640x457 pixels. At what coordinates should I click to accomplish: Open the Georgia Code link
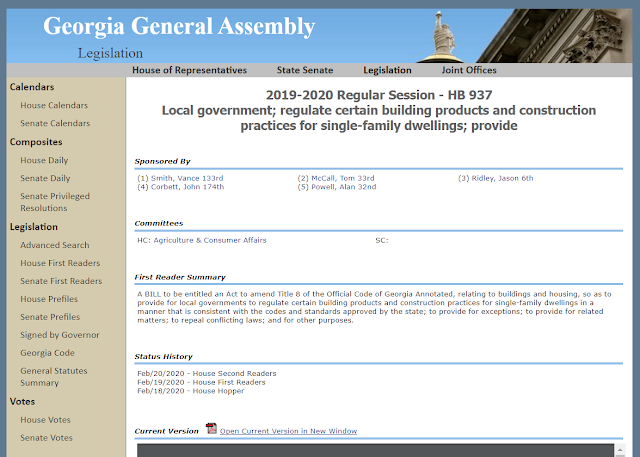point(47,353)
